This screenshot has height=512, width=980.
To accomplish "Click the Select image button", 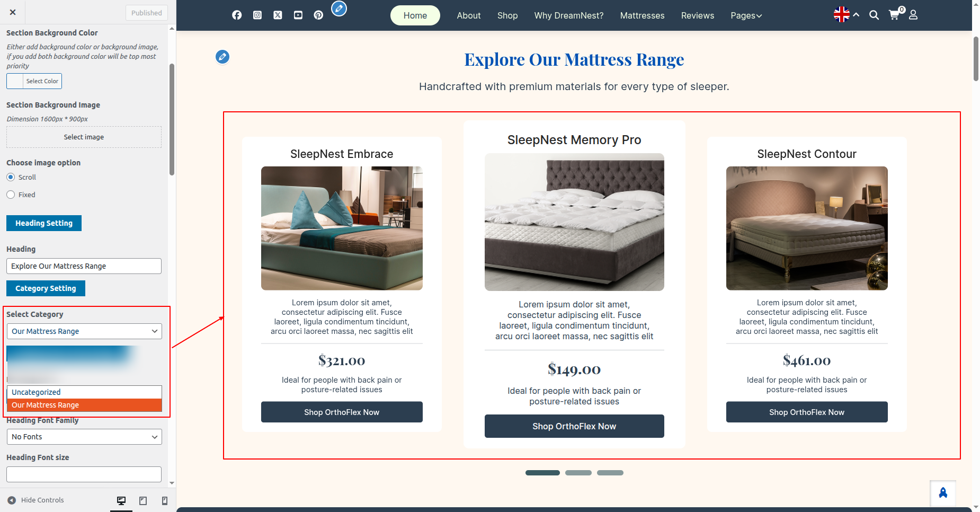I will click(84, 137).
